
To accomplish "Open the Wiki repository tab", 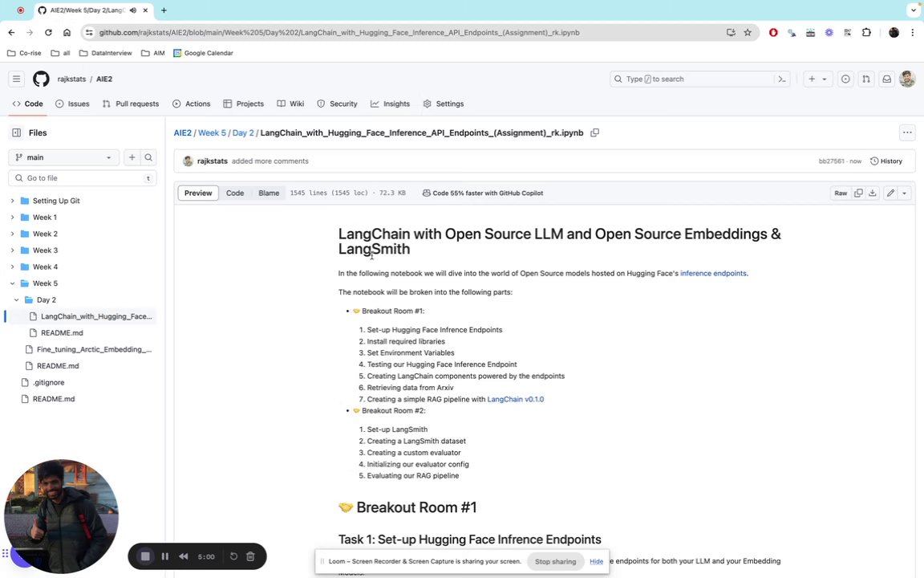I will (x=290, y=104).
